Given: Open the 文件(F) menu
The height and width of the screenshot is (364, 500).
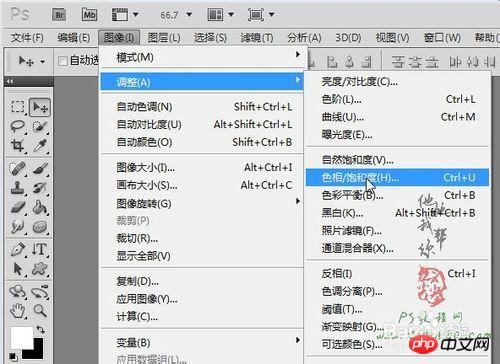Looking at the screenshot, I should 27,38.
